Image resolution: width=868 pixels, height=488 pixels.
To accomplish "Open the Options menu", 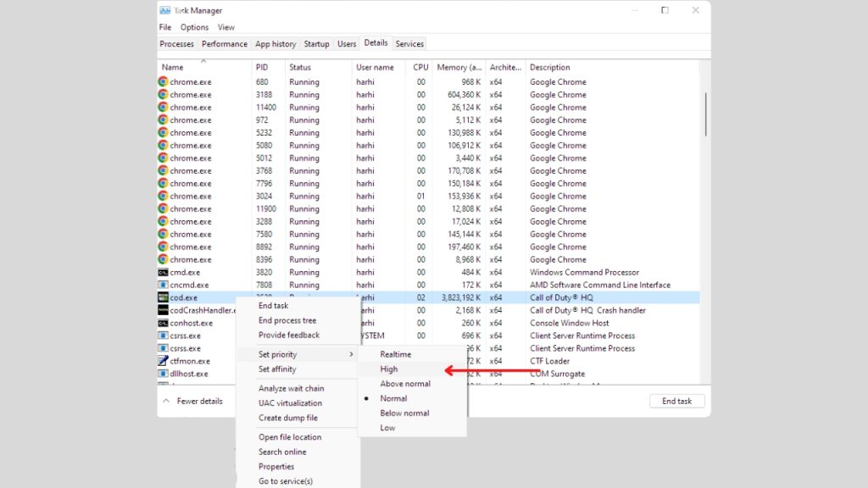I will (194, 27).
